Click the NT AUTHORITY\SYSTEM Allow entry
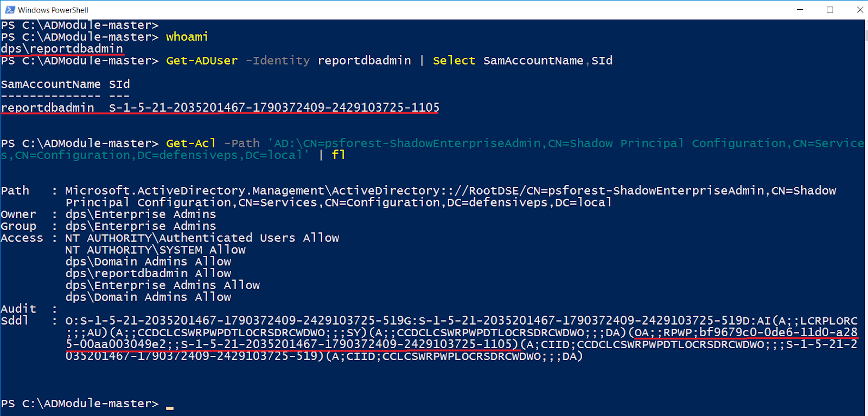Image resolution: width=868 pixels, height=416 pixels. 155,249
